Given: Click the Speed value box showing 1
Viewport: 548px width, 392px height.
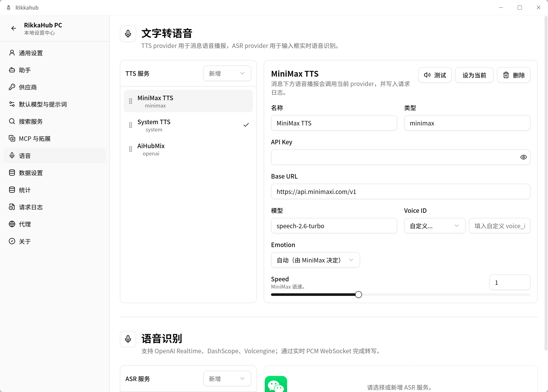Looking at the screenshot, I should coord(510,282).
